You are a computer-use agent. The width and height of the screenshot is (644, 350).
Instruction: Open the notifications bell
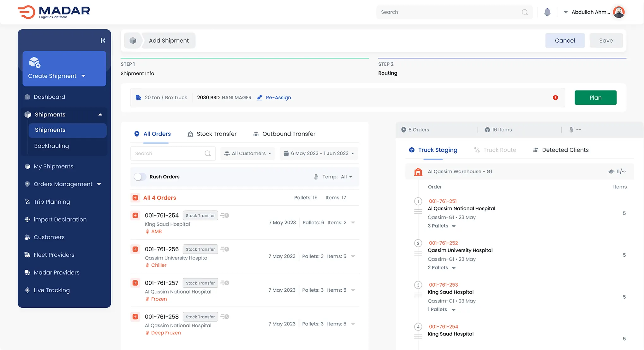coord(547,12)
